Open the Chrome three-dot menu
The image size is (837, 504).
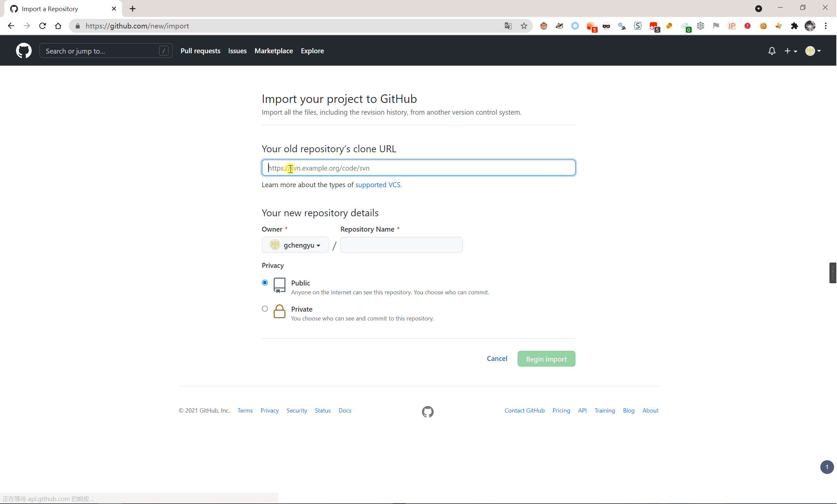(x=826, y=26)
